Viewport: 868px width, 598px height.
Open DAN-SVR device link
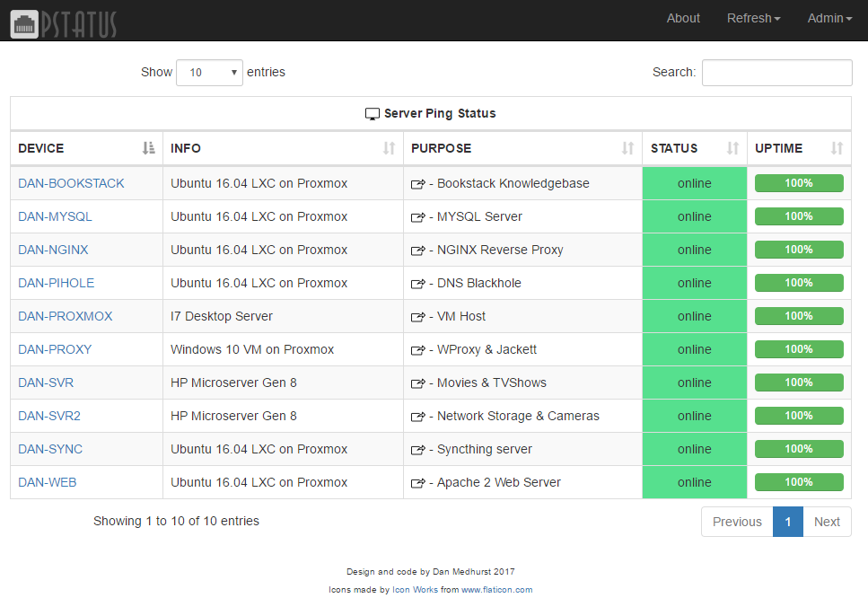[46, 383]
